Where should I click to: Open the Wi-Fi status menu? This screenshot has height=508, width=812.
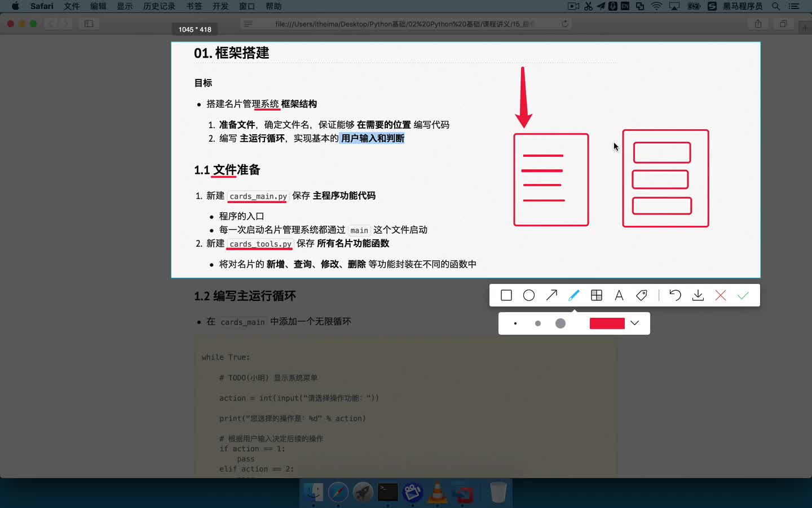click(655, 6)
